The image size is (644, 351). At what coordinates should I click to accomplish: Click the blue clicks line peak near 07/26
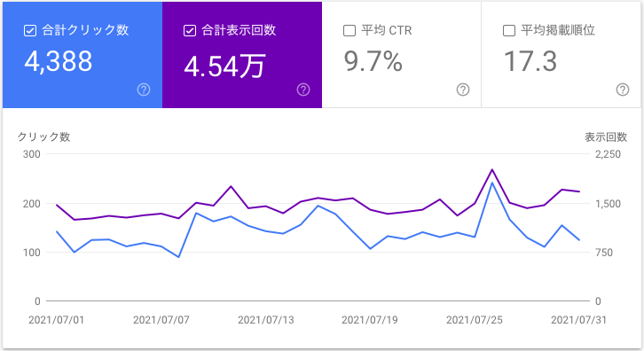492,183
